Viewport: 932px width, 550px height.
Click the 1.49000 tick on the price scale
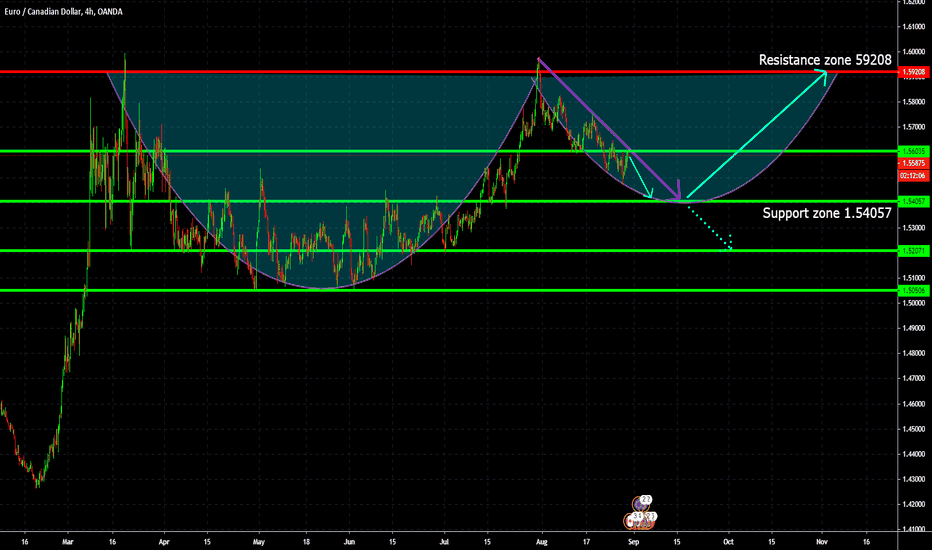(x=914, y=328)
